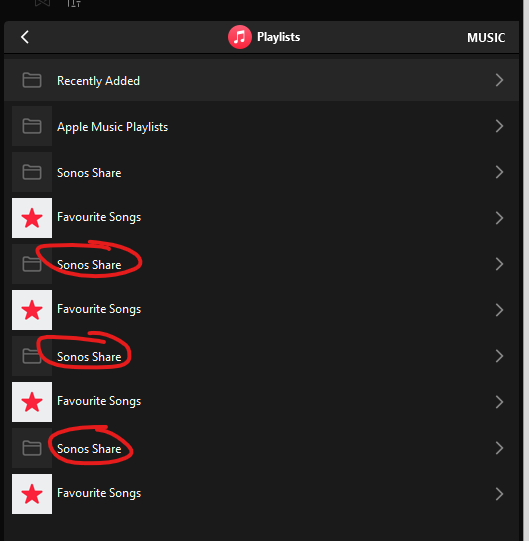Viewport: 529px width, 541px height.
Task: Click the red Apple Music logo icon
Action: (x=239, y=37)
